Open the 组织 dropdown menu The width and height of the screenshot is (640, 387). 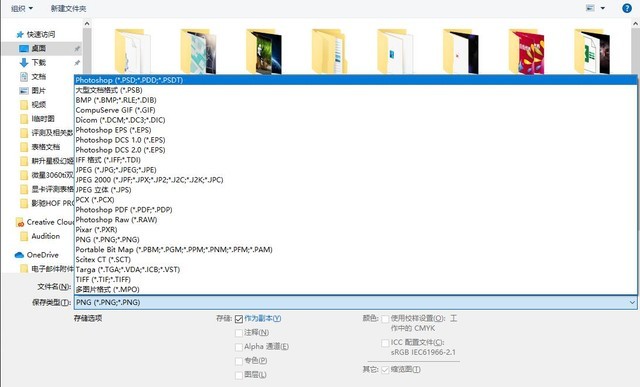[x=22, y=8]
